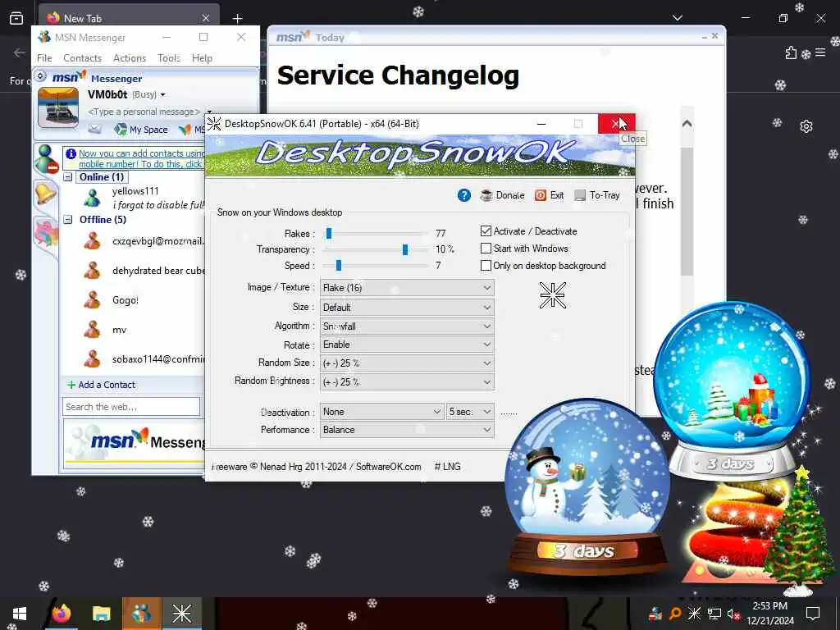Click the To-Tray monitor icon
This screenshot has height=630, width=840.
click(580, 195)
